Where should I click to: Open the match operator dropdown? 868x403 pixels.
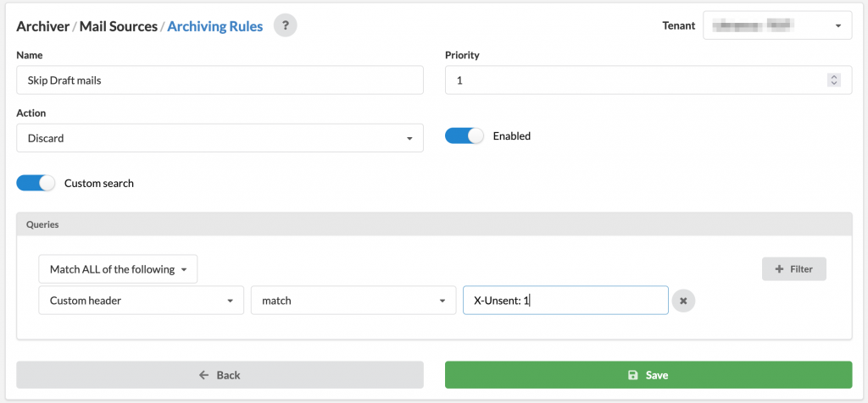(x=353, y=301)
